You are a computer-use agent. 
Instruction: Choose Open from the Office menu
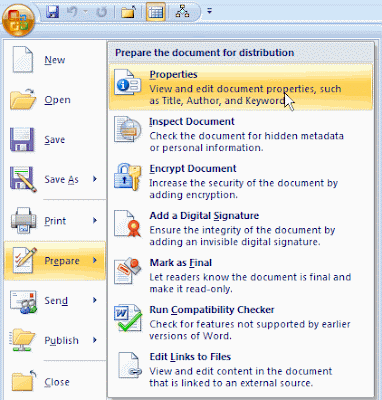tap(55, 100)
